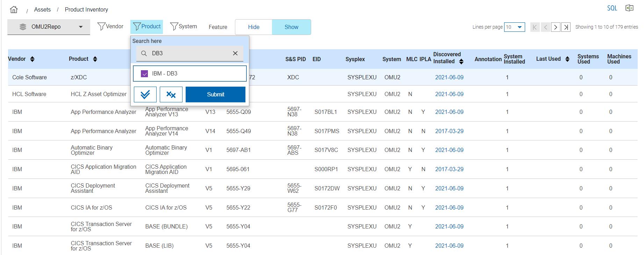Jump to the last page arrow

566,27
